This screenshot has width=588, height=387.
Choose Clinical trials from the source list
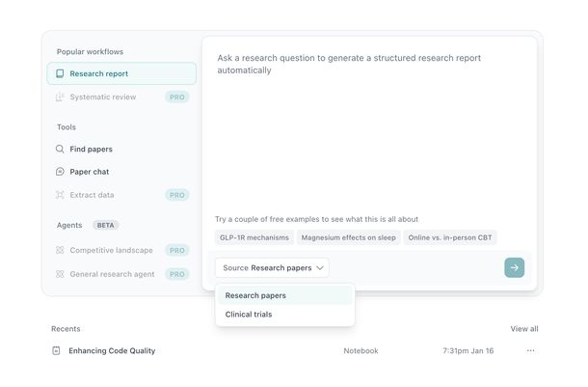pyautogui.click(x=249, y=314)
